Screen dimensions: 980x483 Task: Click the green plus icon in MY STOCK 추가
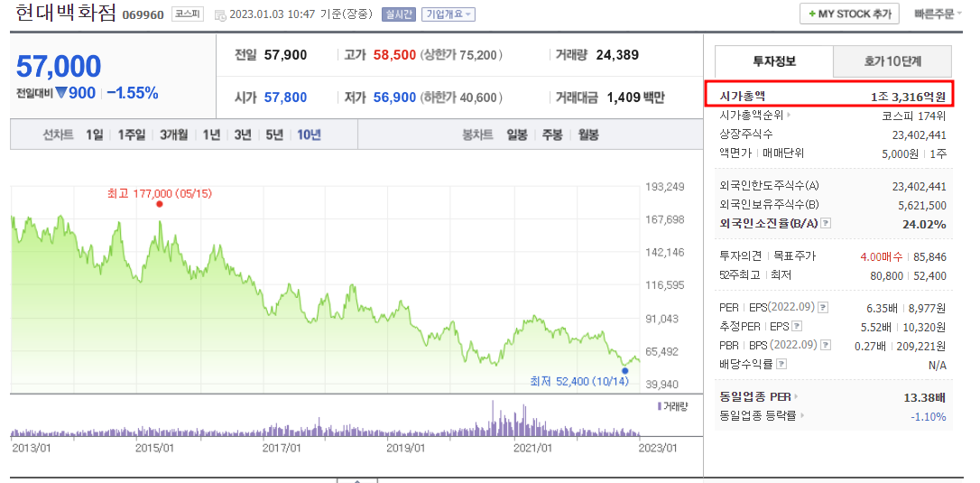coord(812,14)
